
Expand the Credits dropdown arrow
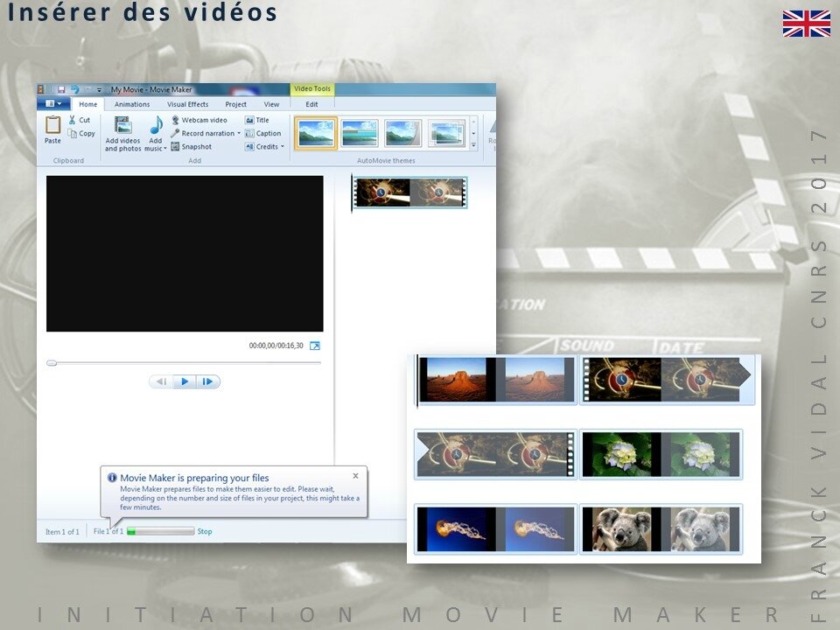[x=283, y=146]
